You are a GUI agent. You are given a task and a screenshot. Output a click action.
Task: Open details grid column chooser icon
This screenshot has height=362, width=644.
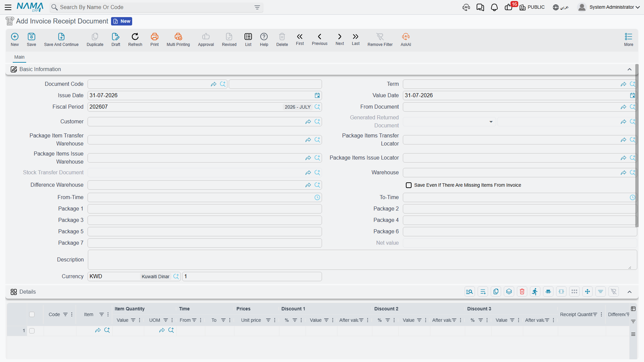coord(633,309)
